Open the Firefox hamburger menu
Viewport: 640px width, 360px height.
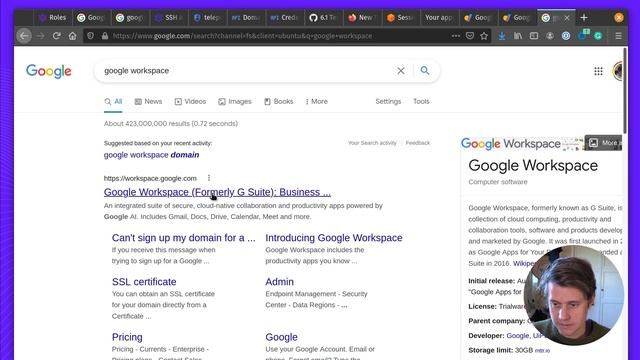coord(618,36)
